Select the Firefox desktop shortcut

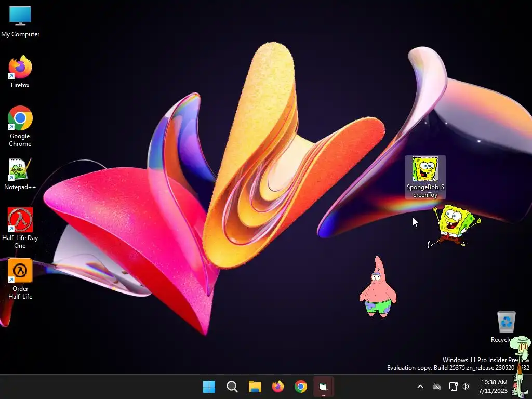point(20,72)
